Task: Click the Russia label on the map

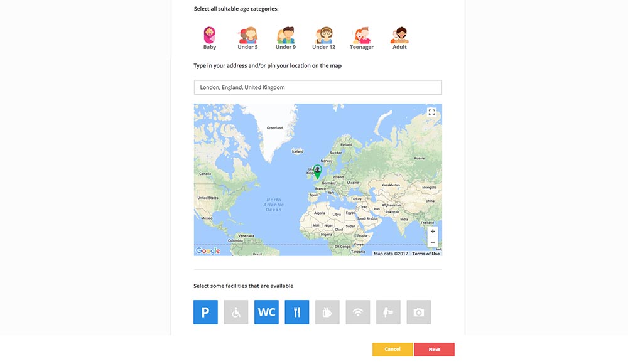Action: click(x=420, y=158)
